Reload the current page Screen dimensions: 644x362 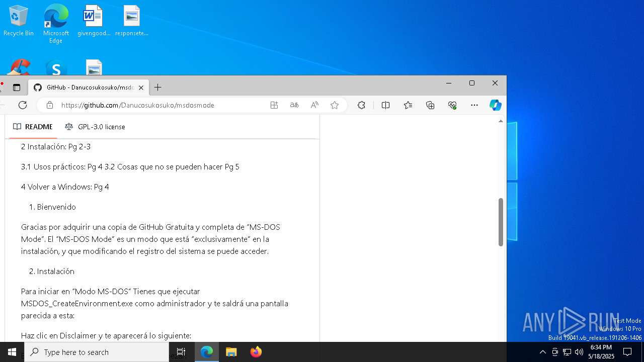(x=23, y=105)
